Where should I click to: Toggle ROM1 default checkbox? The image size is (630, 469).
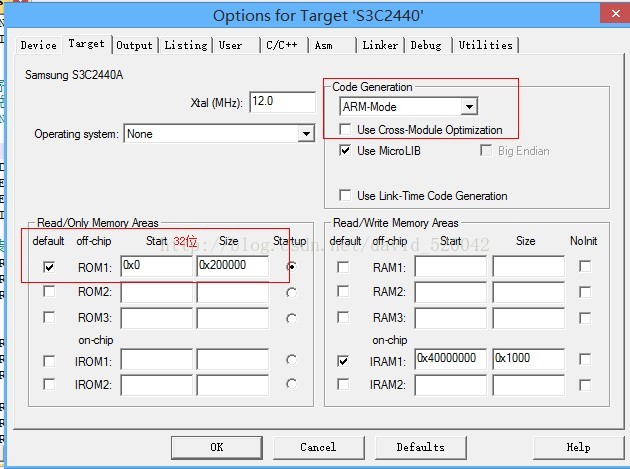(x=49, y=267)
